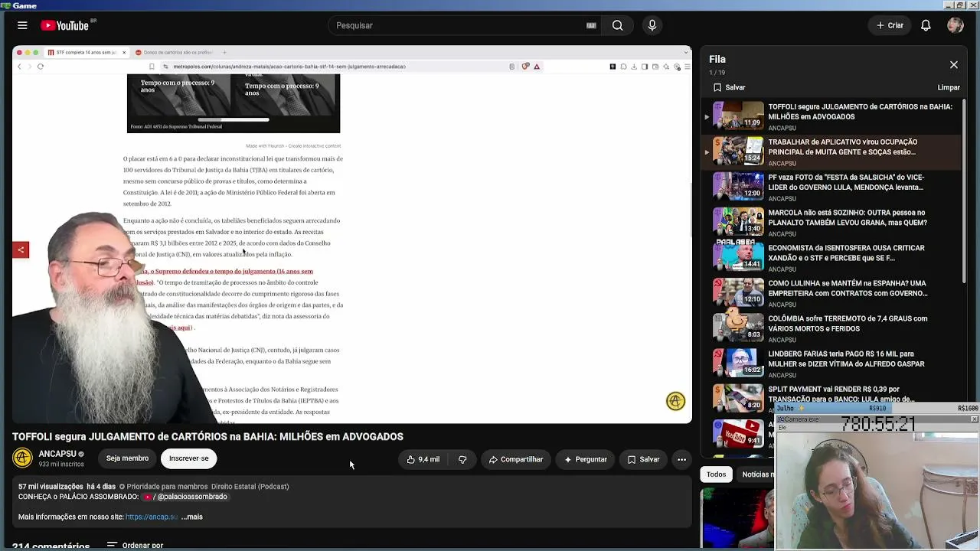Like the video with 9,4 mil
Image resolution: width=980 pixels, height=551 pixels.
tap(423, 459)
